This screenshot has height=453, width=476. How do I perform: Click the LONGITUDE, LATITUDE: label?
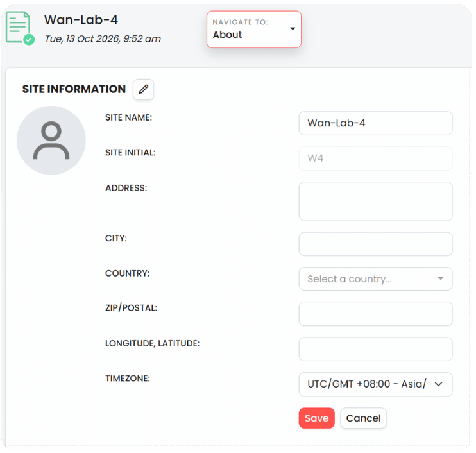[x=153, y=343]
